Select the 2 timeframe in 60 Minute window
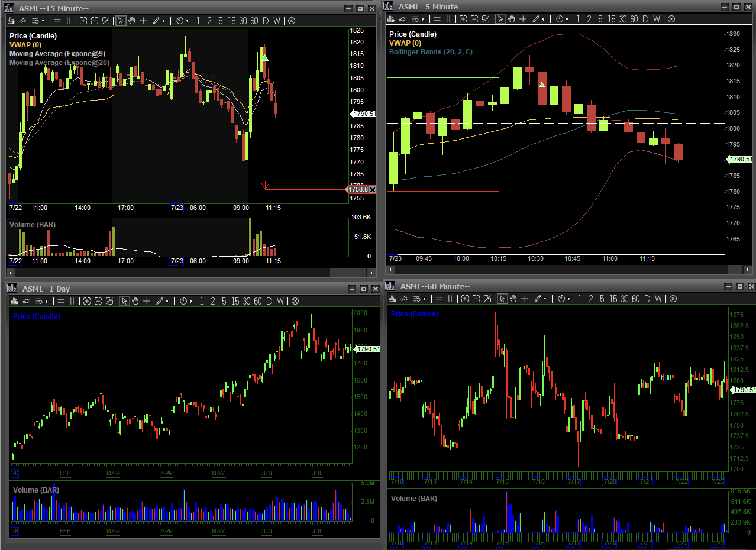The width and height of the screenshot is (756, 550). 591,299
